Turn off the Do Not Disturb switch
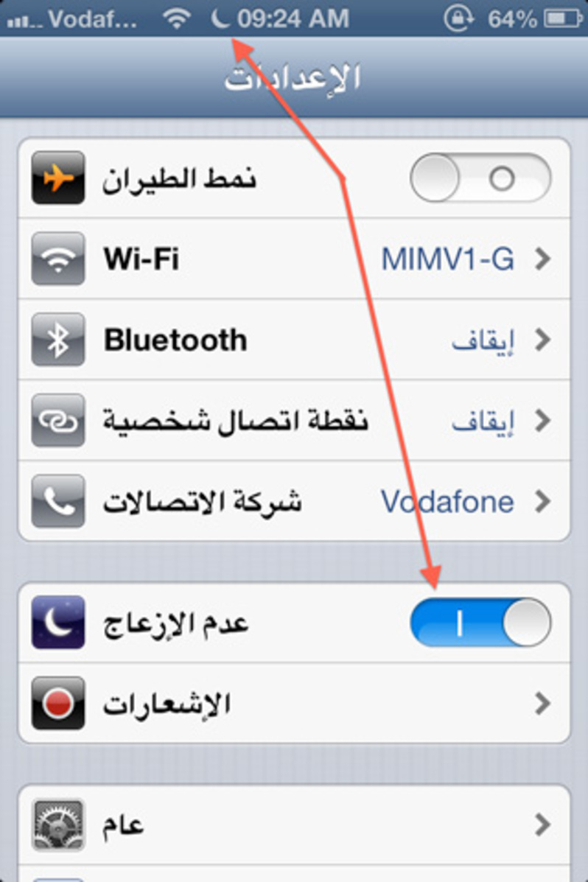 pos(480,623)
